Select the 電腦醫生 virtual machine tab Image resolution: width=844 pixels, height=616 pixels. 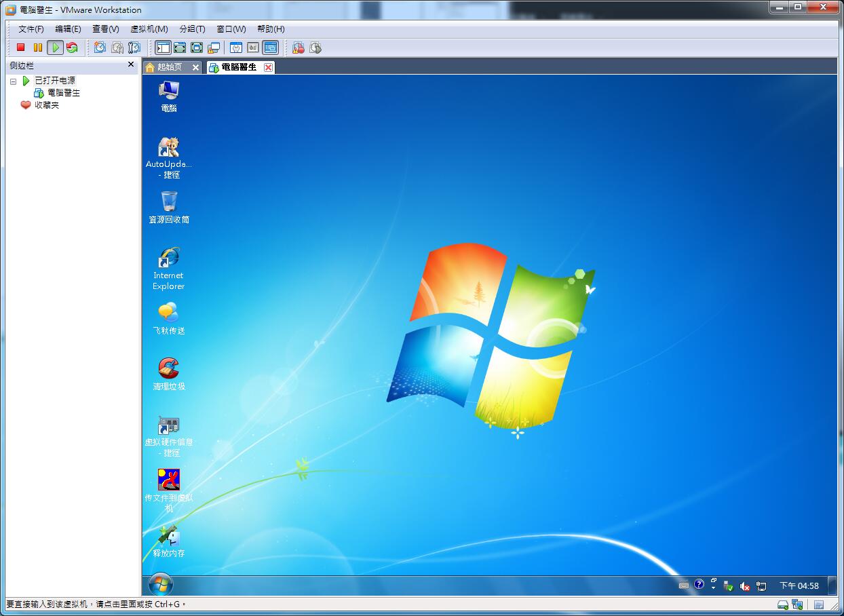tap(239, 67)
